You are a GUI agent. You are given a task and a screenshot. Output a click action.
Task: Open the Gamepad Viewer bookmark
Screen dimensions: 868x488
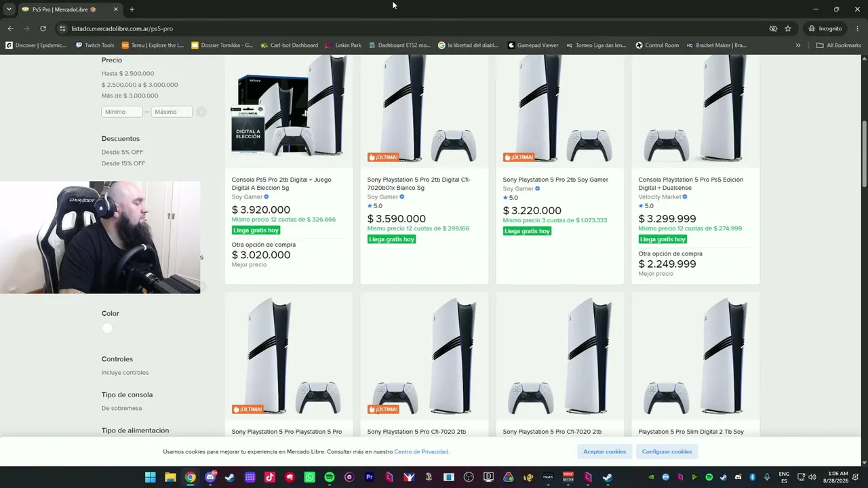pos(533,45)
